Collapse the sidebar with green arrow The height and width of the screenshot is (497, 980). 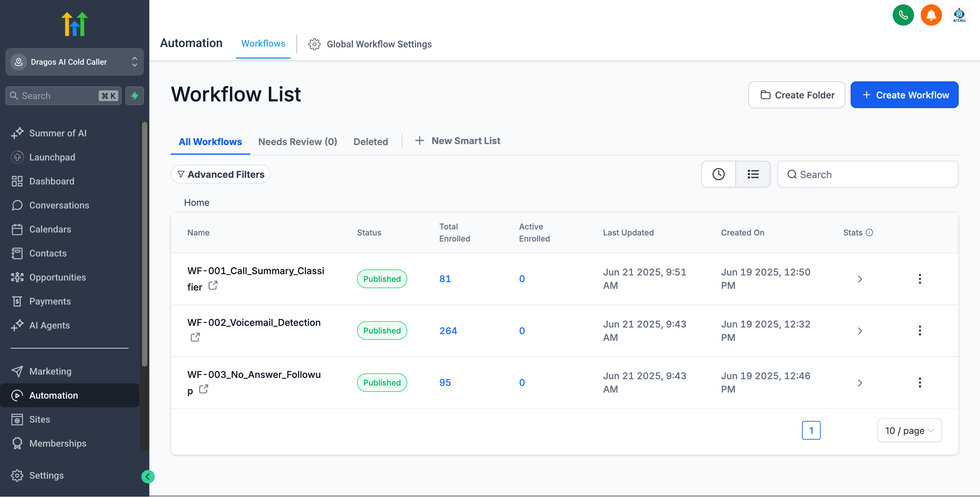(x=148, y=476)
